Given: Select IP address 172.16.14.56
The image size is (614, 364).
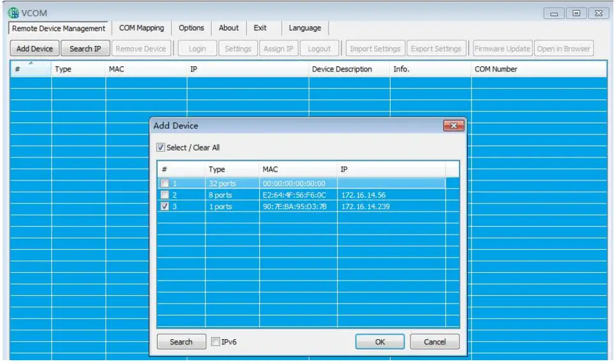Looking at the screenshot, I should 363,194.
